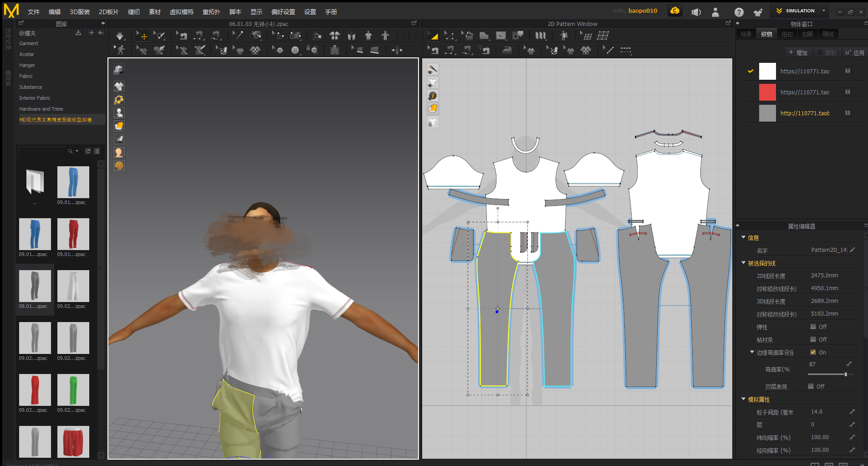Click the announcements megaphone icon

tap(696, 12)
